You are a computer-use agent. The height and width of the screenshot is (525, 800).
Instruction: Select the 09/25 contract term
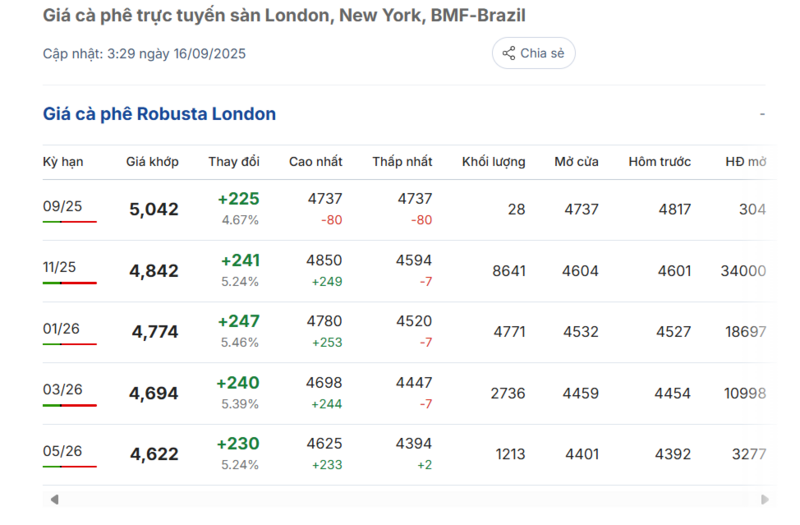(62, 206)
